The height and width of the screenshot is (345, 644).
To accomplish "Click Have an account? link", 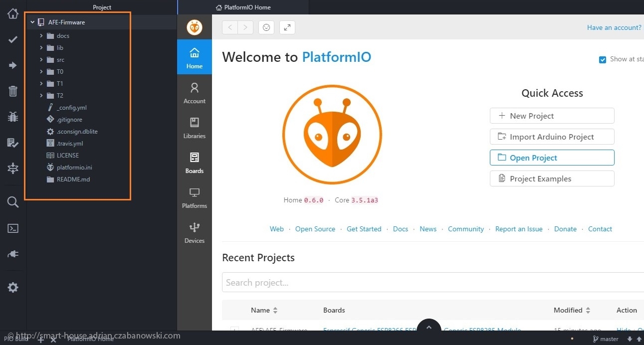I will click(x=614, y=28).
